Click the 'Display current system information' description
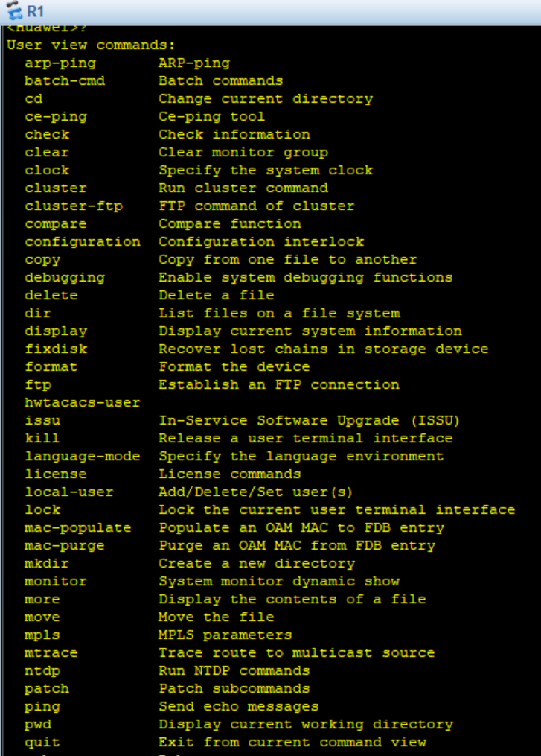Viewport: 541px width, 756px height. (x=310, y=331)
